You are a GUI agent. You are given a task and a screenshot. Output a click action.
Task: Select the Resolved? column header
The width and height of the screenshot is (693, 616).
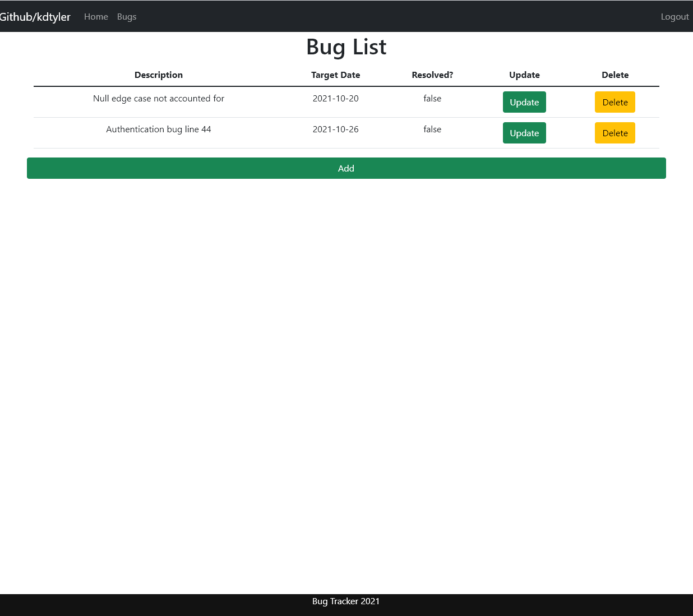pyautogui.click(x=432, y=75)
